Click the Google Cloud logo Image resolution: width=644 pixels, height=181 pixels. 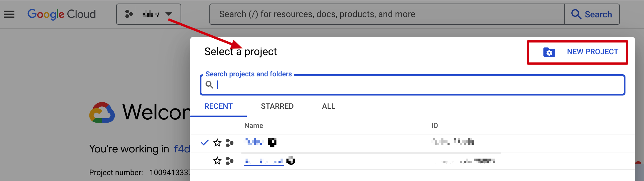(x=61, y=14)
